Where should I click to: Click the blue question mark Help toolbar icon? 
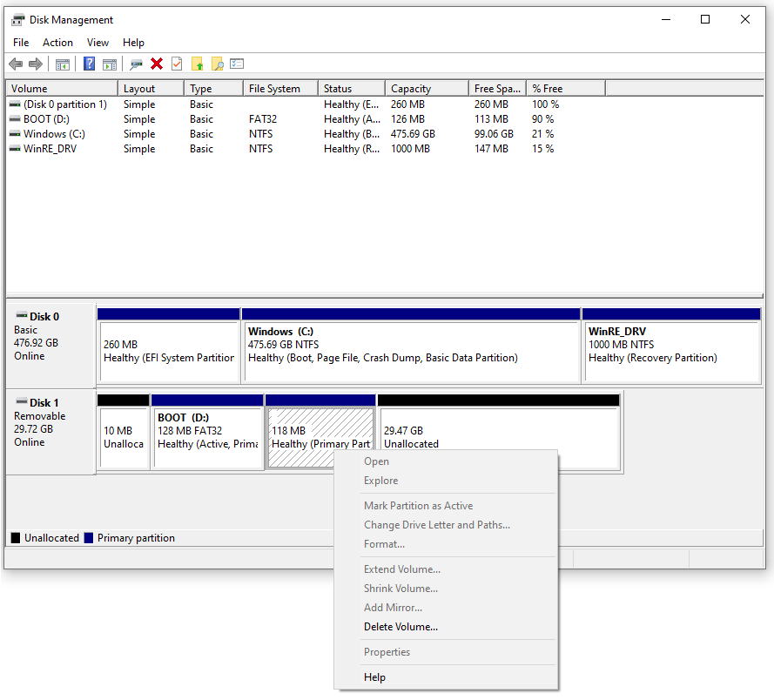click(90, 64)
